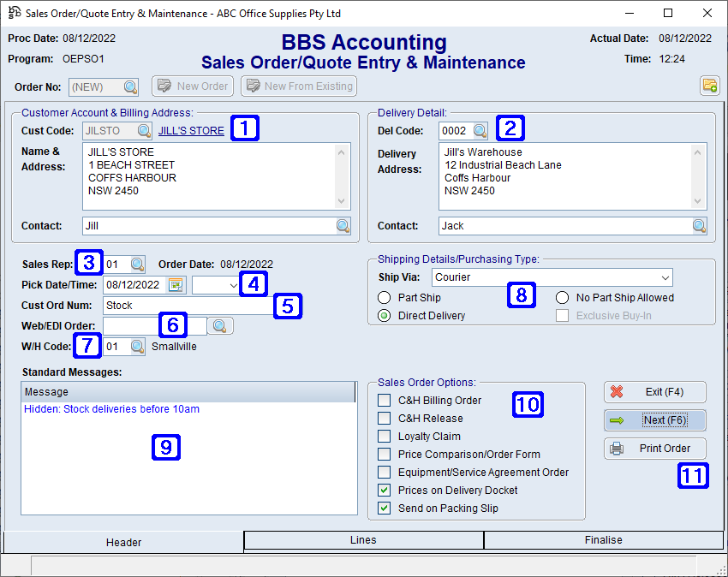Open the delivery Contact lookup beside Jack
The image size is (728, 577).
[699, 225]
